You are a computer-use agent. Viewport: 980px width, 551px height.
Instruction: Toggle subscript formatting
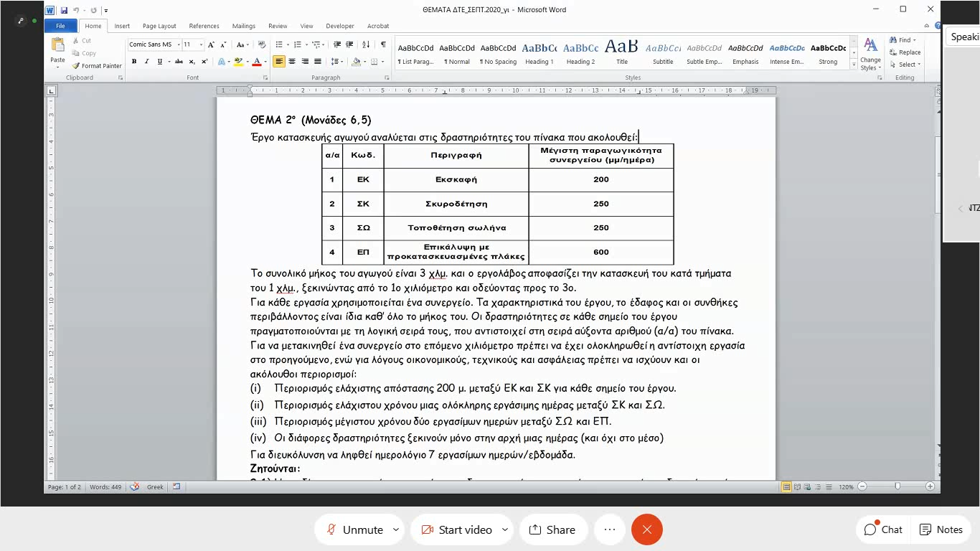point(192,62)
